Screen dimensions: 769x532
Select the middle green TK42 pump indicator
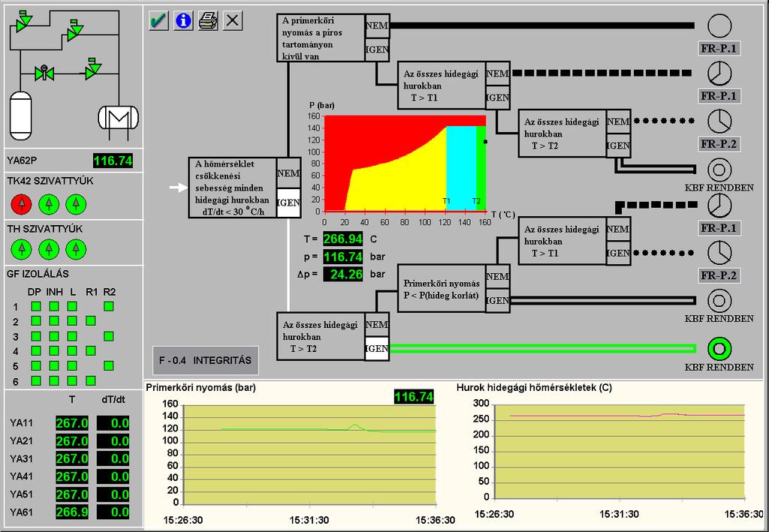49,204
